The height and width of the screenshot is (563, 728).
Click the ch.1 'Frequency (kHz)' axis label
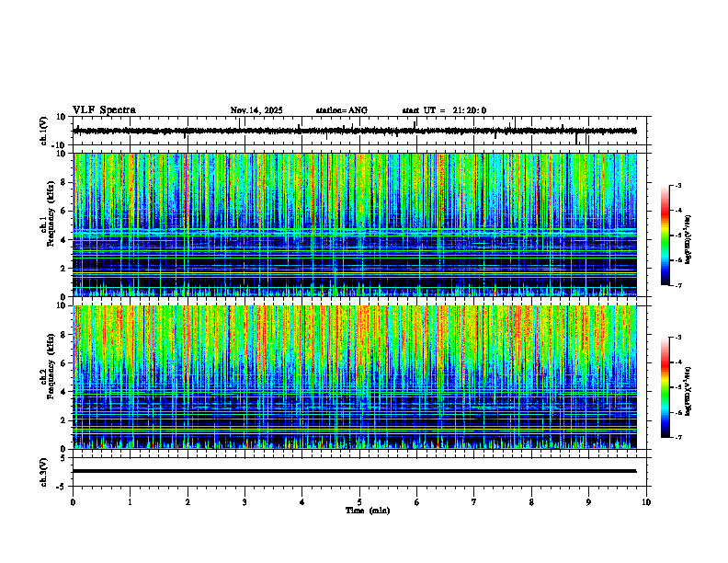click(51, 213)
